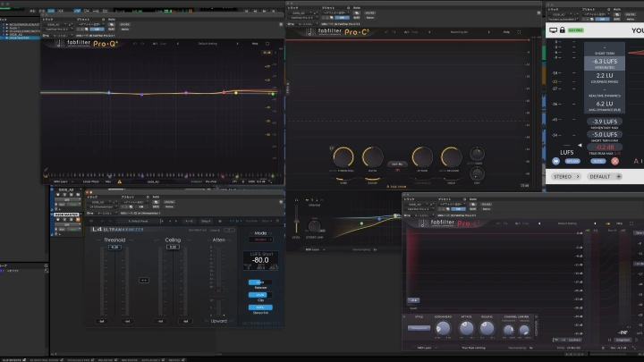
Task: Click the L4 A to B compare button
Action: [189, 222]
